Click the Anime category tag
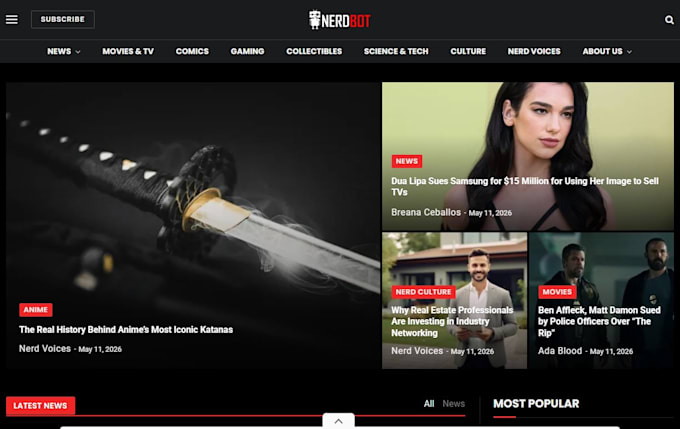 click(x=36, y=310)
